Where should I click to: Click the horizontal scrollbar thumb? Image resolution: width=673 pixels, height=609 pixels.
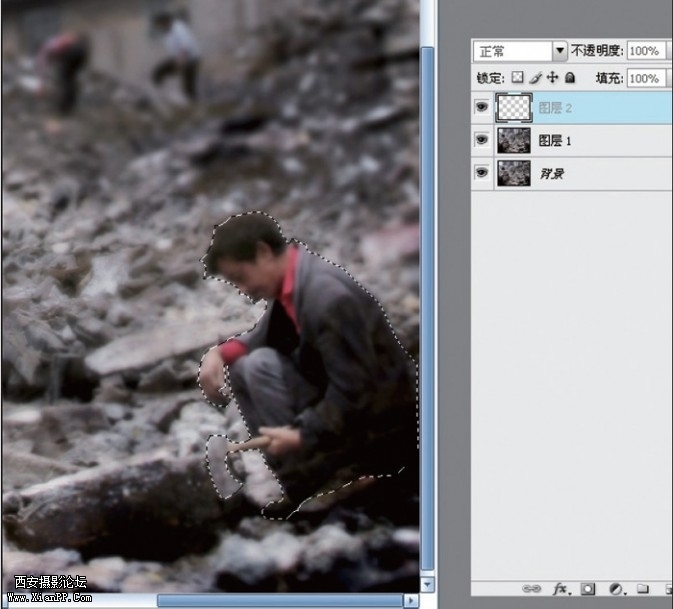point(280,600)
